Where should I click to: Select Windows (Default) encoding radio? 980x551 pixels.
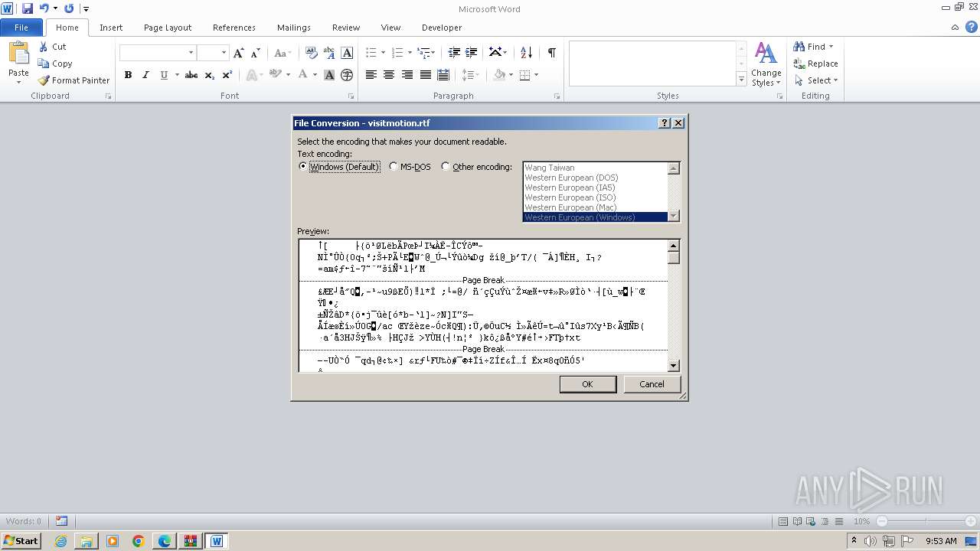point(303,167)
